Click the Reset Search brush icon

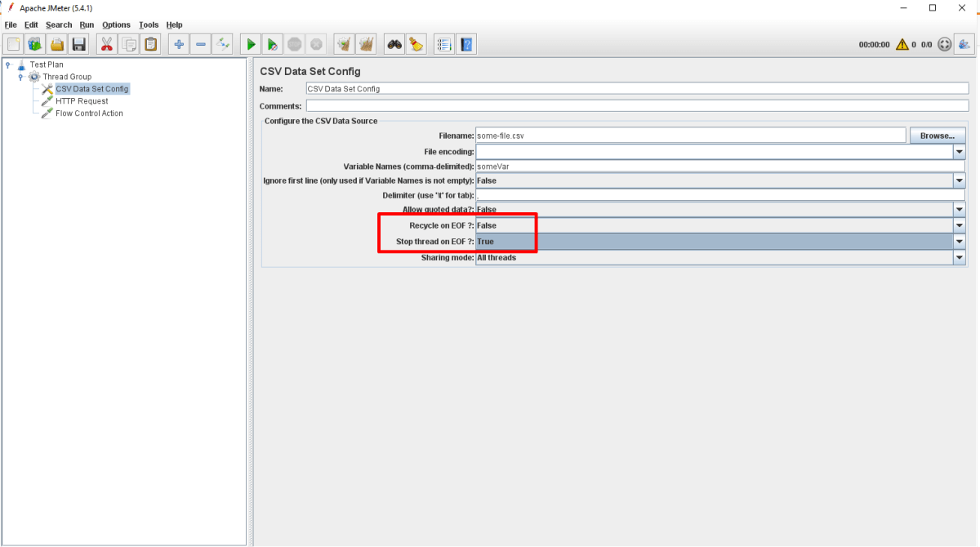[x=416, y=44]
